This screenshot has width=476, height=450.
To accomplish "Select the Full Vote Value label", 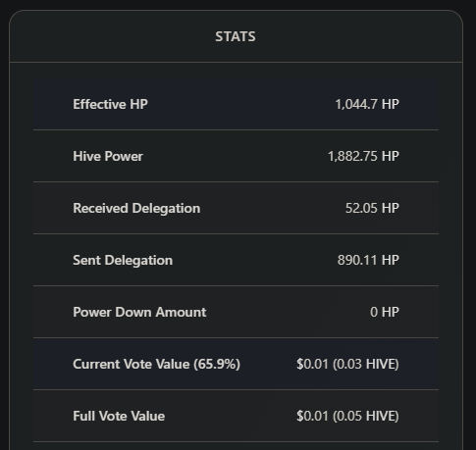I will pyautogui.click(x=119, y=416).
